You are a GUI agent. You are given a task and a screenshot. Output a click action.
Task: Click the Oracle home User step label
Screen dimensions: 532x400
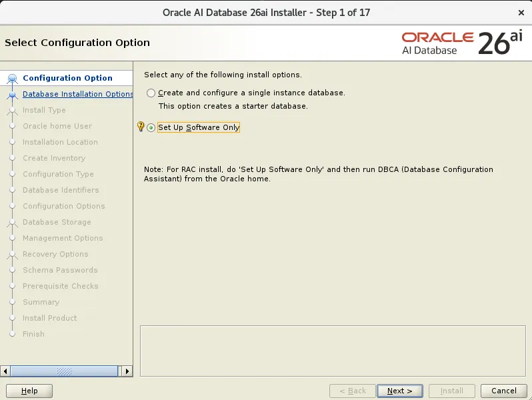[57, 126]
